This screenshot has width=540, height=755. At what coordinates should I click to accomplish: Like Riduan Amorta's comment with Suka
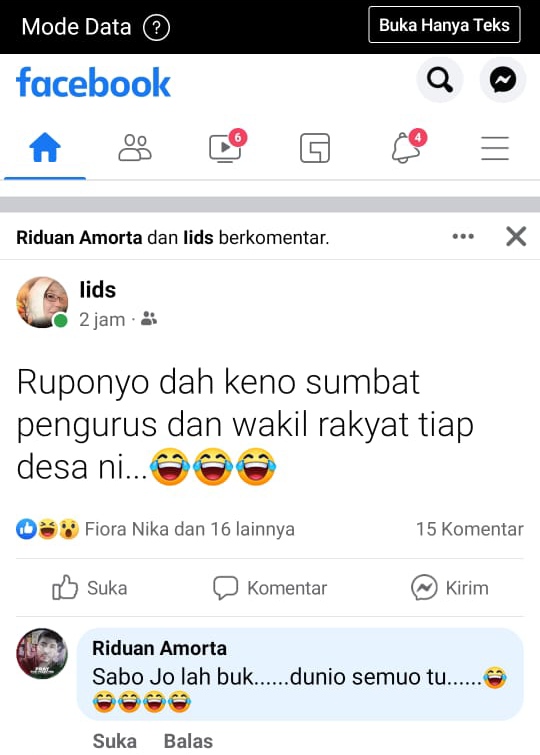coord(115,741)
